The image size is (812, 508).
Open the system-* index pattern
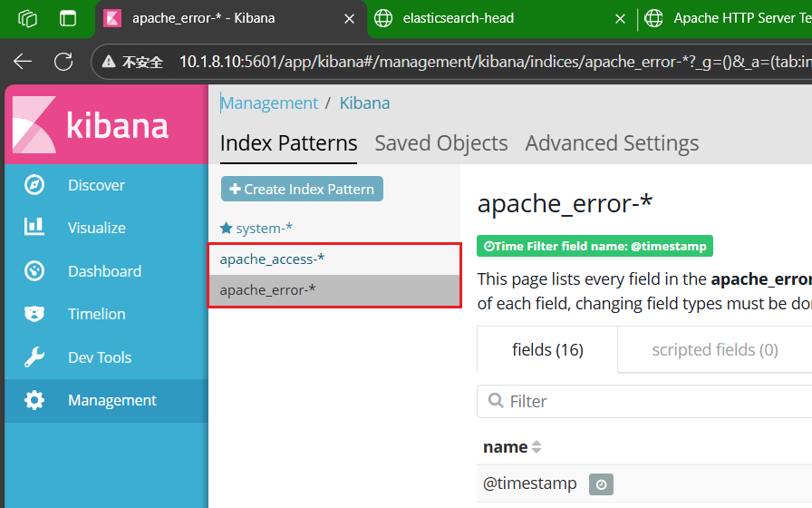tap(264, 228)
